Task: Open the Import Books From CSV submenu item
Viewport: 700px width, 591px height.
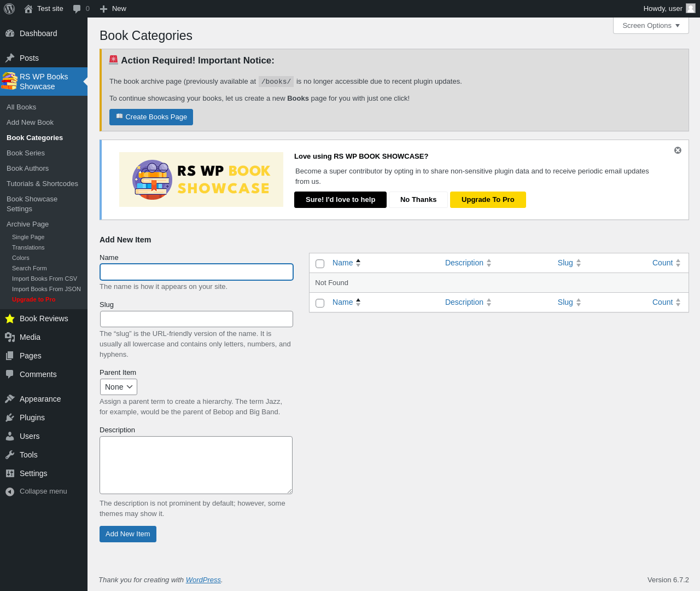Action: [44, 279]
